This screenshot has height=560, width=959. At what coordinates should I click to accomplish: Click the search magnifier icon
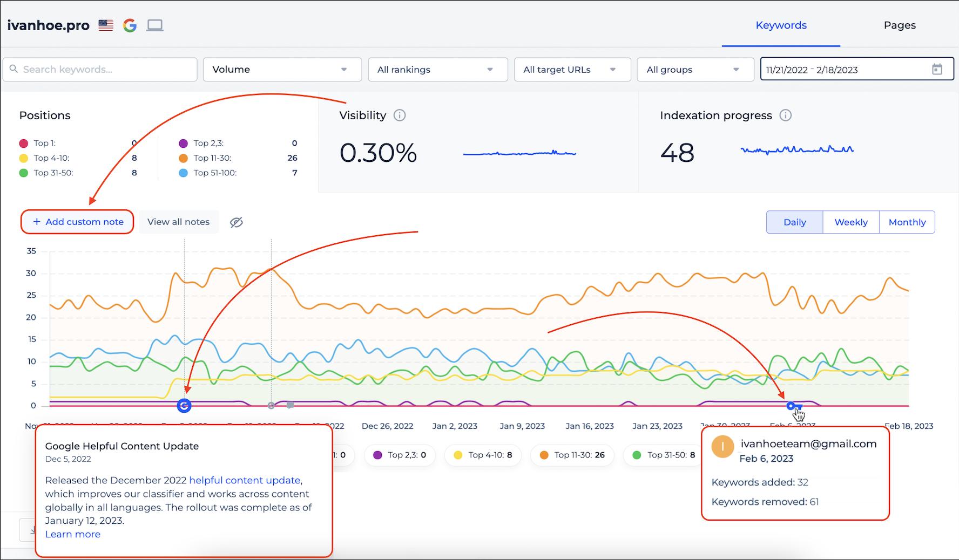click(14, 69)
